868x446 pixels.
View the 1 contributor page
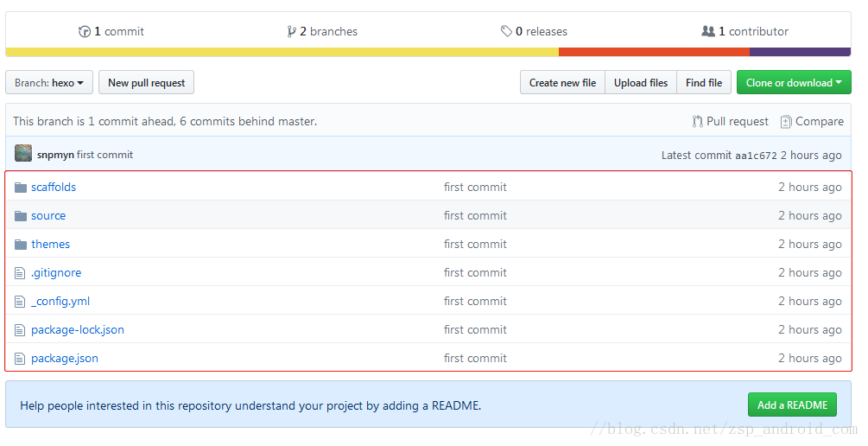pyautogui.click(x=745, y=32)
